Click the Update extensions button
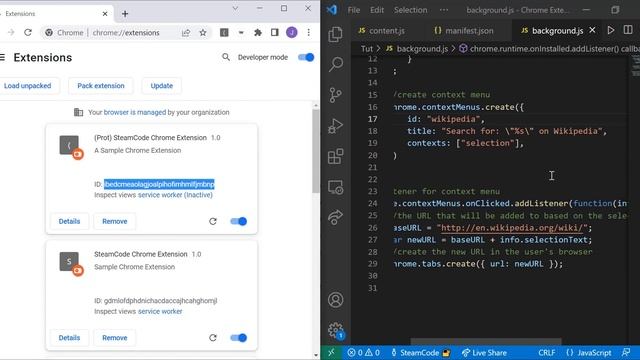Screen dimensions: 640x360 coord(162,86)
